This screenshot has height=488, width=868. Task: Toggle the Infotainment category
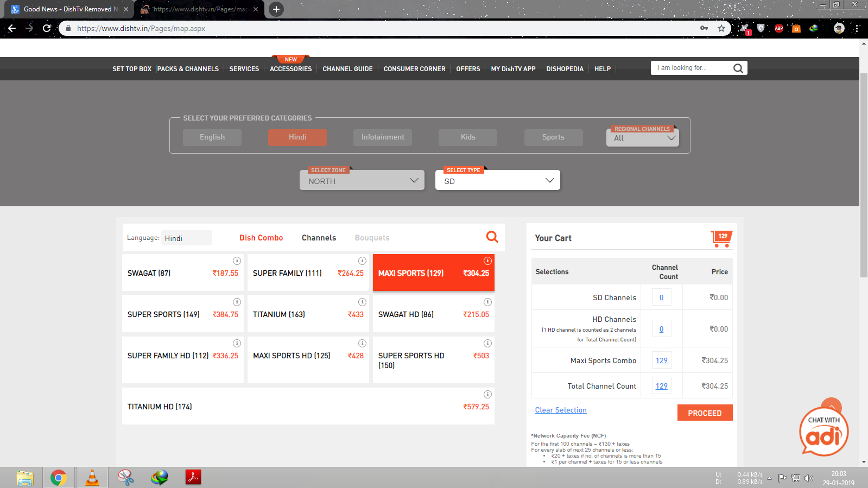click(383, 137)
